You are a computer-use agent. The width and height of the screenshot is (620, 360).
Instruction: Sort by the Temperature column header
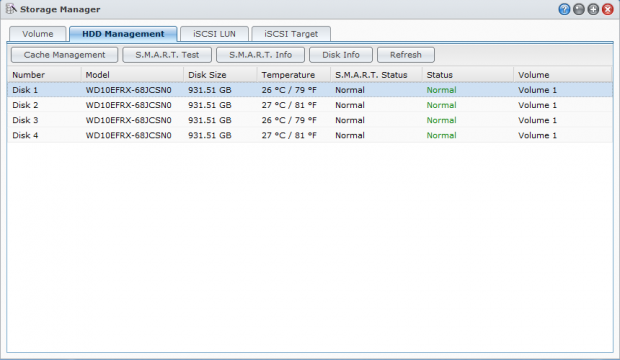coord(293,75)
